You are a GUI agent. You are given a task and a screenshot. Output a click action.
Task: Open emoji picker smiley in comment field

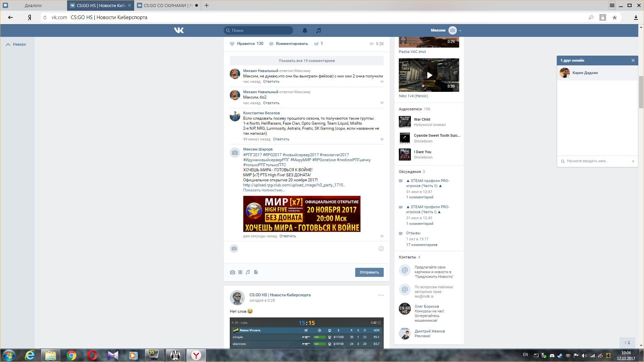(381, 249)
